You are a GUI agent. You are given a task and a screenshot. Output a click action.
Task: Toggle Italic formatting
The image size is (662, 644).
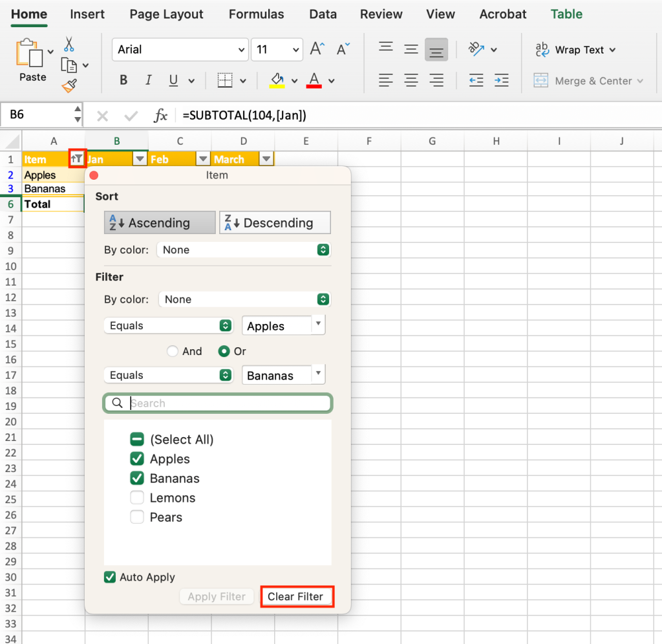(148, 80)
